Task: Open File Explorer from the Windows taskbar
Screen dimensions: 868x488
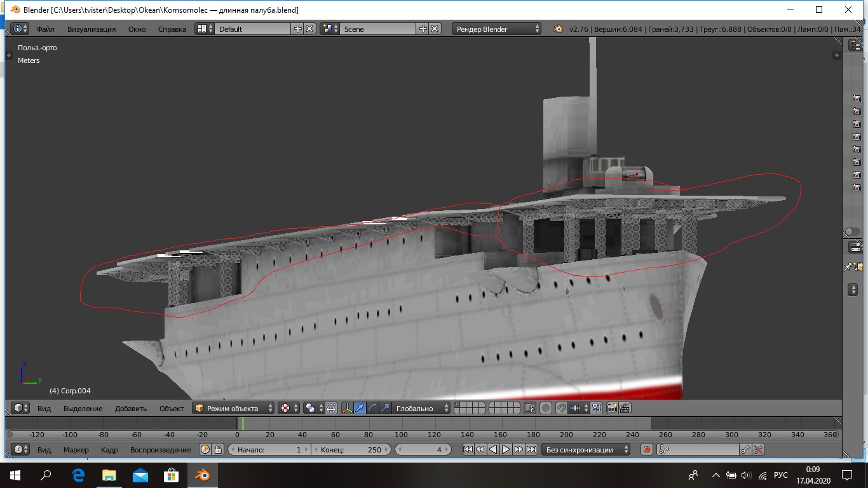Action: coord(109,475)
